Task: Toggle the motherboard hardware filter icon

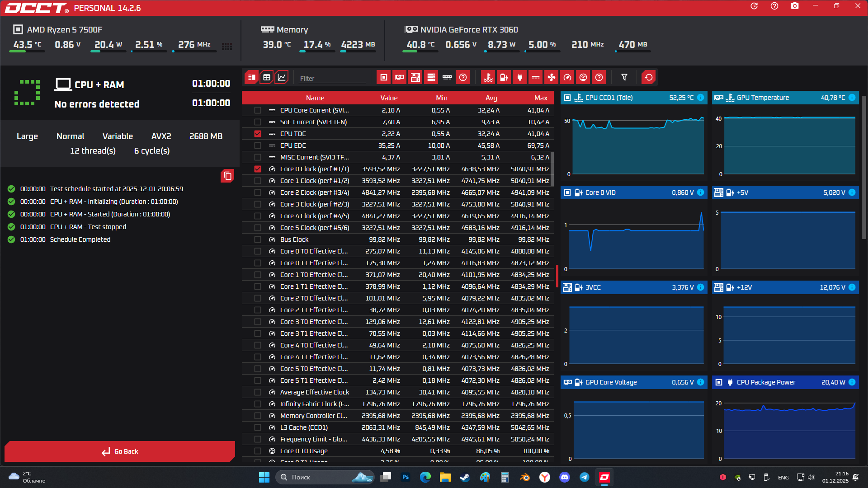Action: [x=415, y=77]
